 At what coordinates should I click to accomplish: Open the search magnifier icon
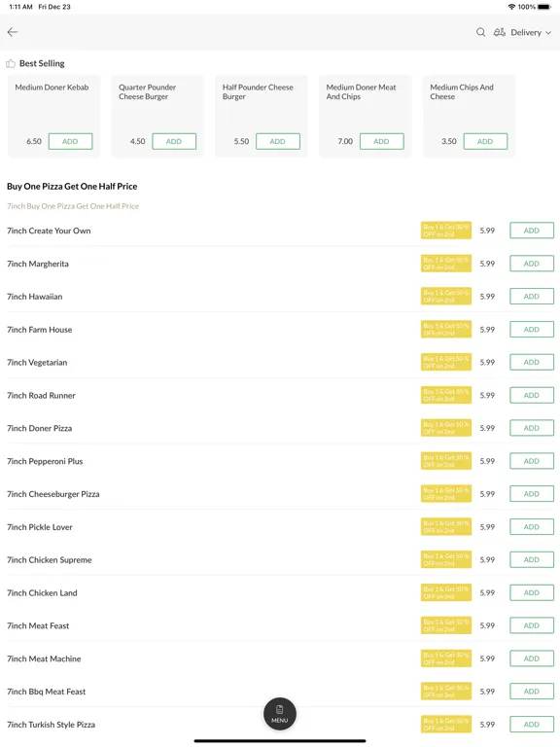click(480, 32)
